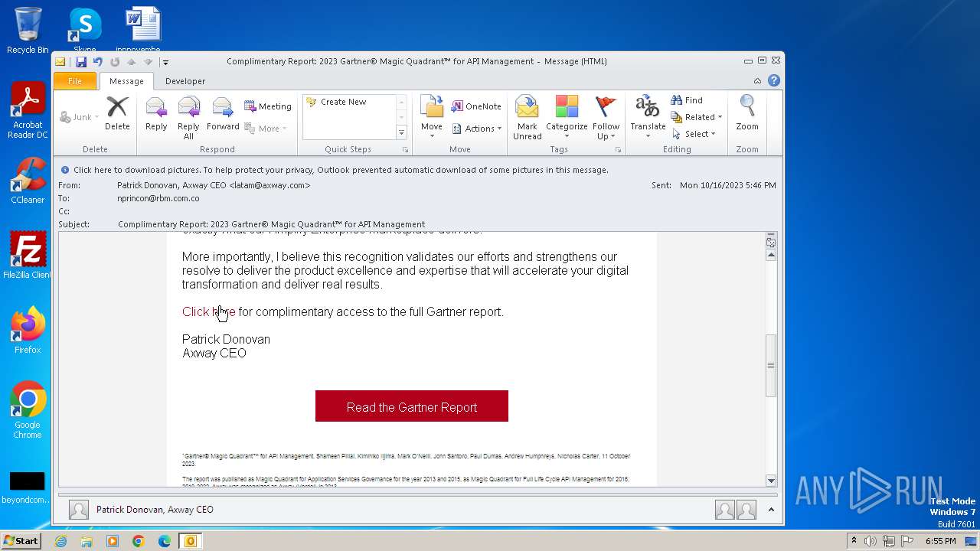980x551 pixels.
Task: Expand the People Pane chevron
Action: tap(771, 510)
